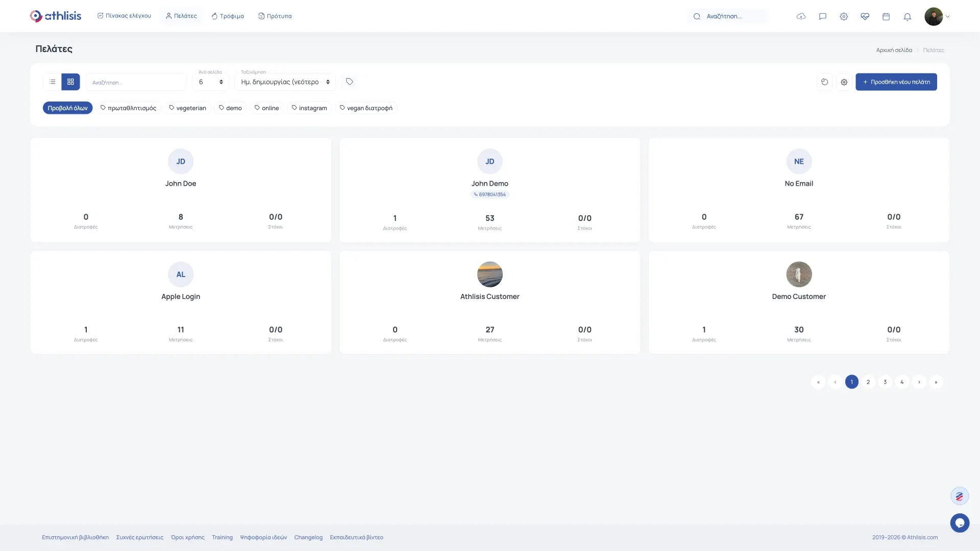Click the history icon near add client
The image size is (980, 551).
[x=824, y=82]
